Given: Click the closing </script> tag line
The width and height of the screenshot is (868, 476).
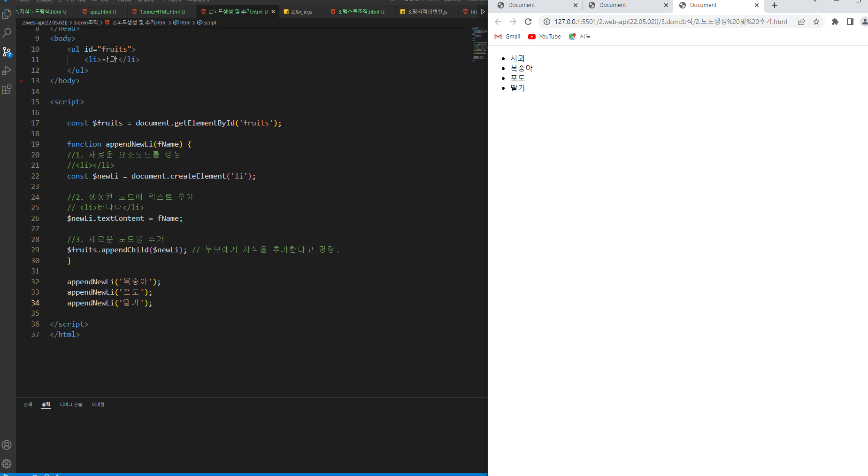Looking at the screenshot, I should click(x=69, y=324).
